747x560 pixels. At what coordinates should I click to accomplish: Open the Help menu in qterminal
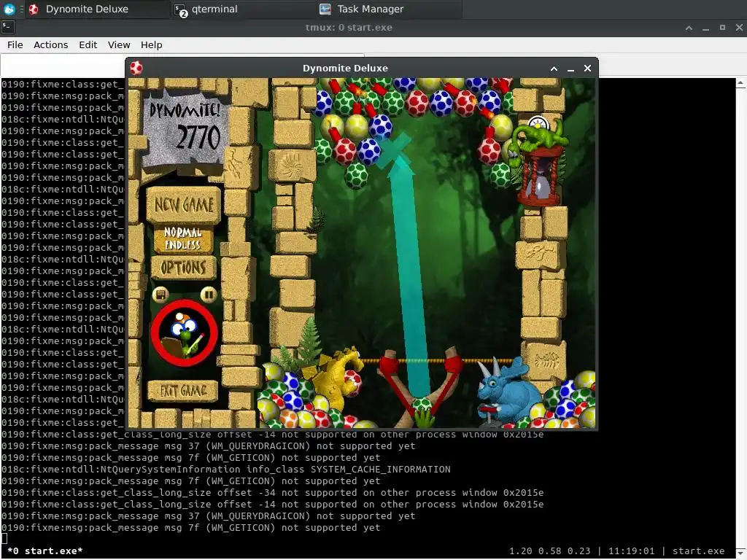click(x=151, y=44)
